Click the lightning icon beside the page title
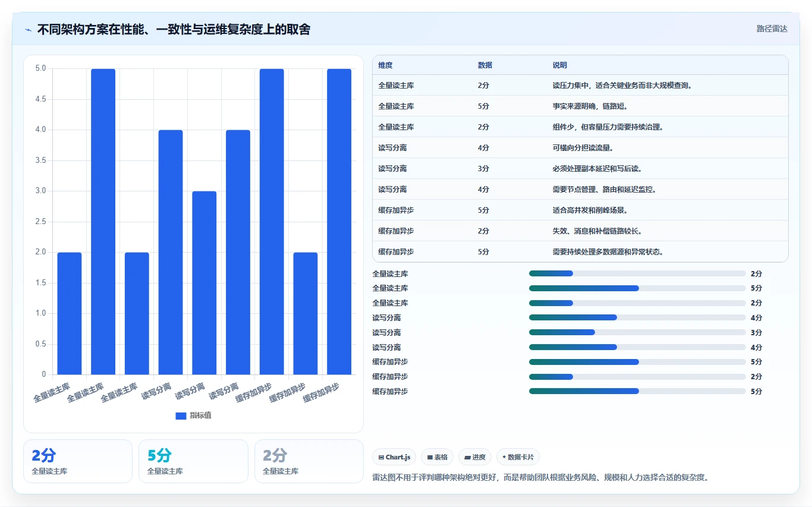This screenshot has width=812, height=507. point(28,30)
